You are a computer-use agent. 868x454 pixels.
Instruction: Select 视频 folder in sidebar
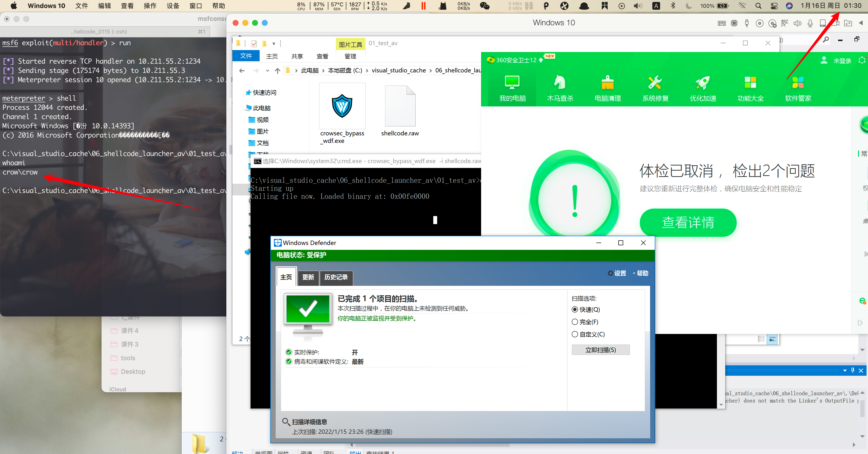pos(259,120)
